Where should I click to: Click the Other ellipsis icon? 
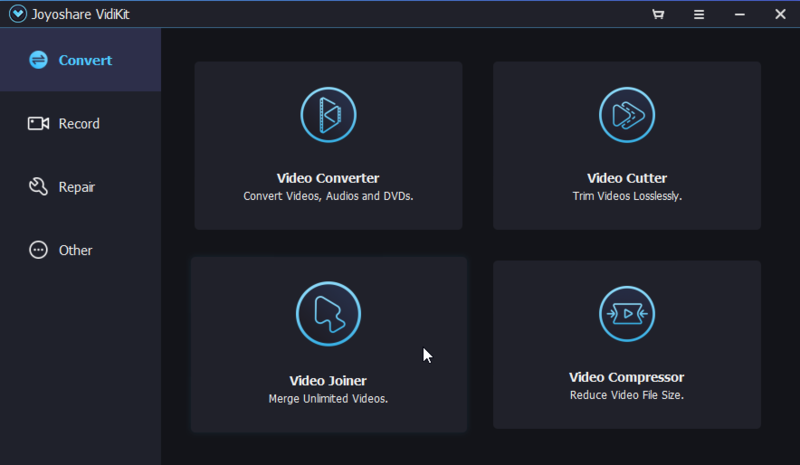click(38, 250)
